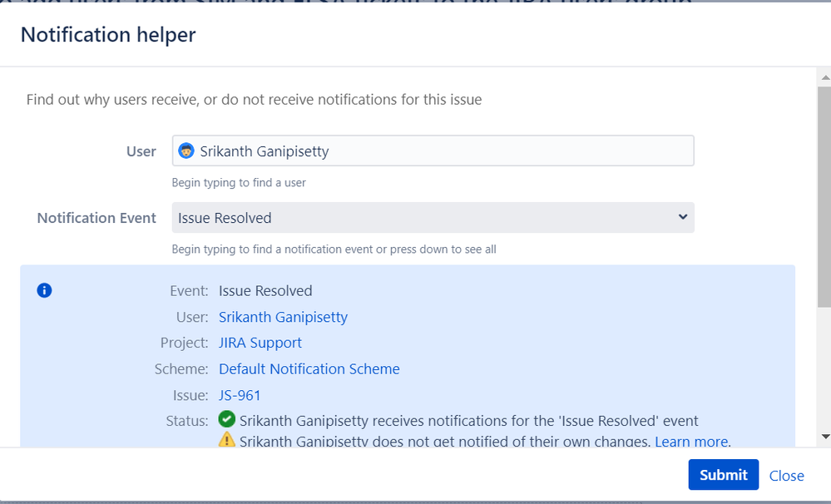Click the 'Event:' label in results panel
The image size is (831, 504).
point(189,291)
